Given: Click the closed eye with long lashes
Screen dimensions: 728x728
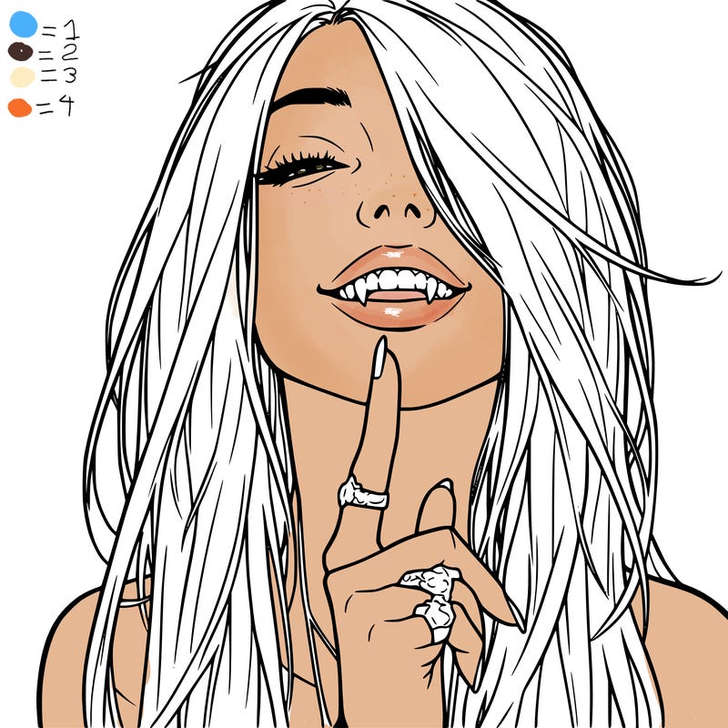Looking at the screenshot, I should click(300, 167).
